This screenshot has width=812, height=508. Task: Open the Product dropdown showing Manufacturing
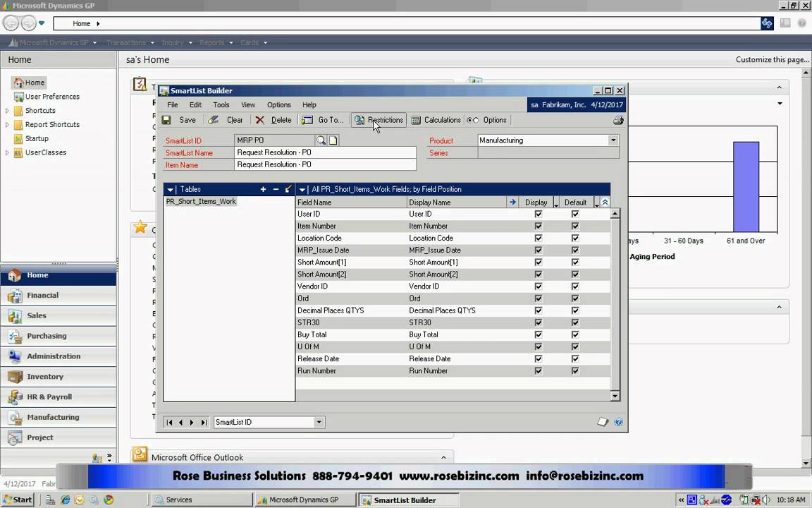click(613, 140)
